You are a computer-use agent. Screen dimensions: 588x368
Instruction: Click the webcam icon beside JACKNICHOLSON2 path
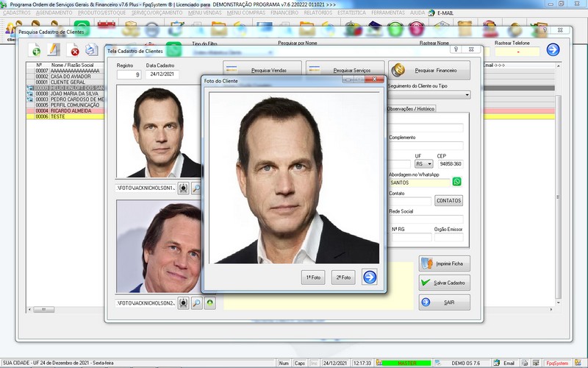click(183, 302)
